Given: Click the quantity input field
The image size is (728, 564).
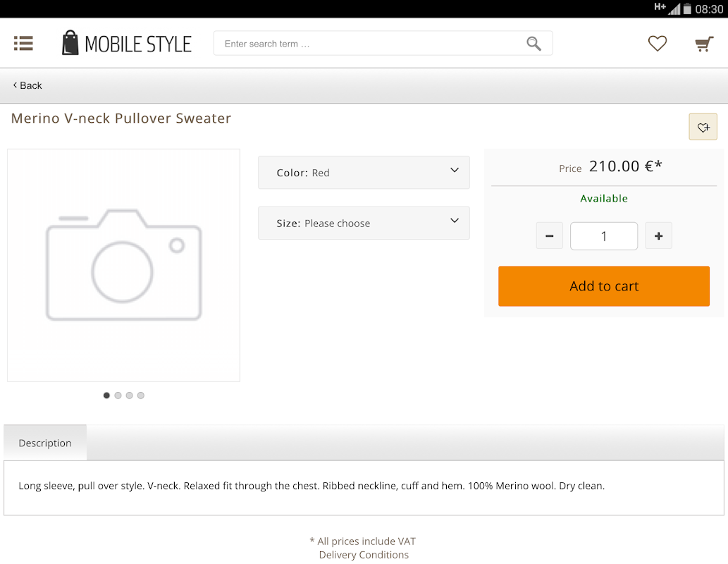Looking at the screenshot, I should 604,236.
